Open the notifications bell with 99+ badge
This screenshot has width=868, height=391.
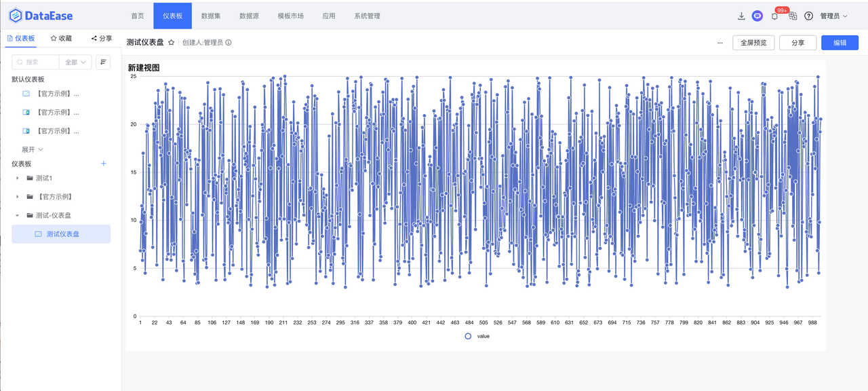(x=774, y=16)
